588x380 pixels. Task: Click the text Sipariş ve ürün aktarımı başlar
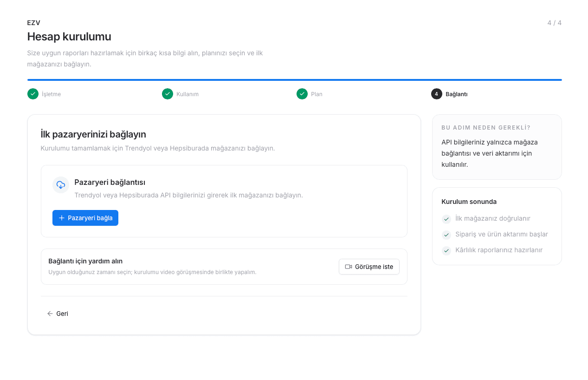[x=502, y=234]
